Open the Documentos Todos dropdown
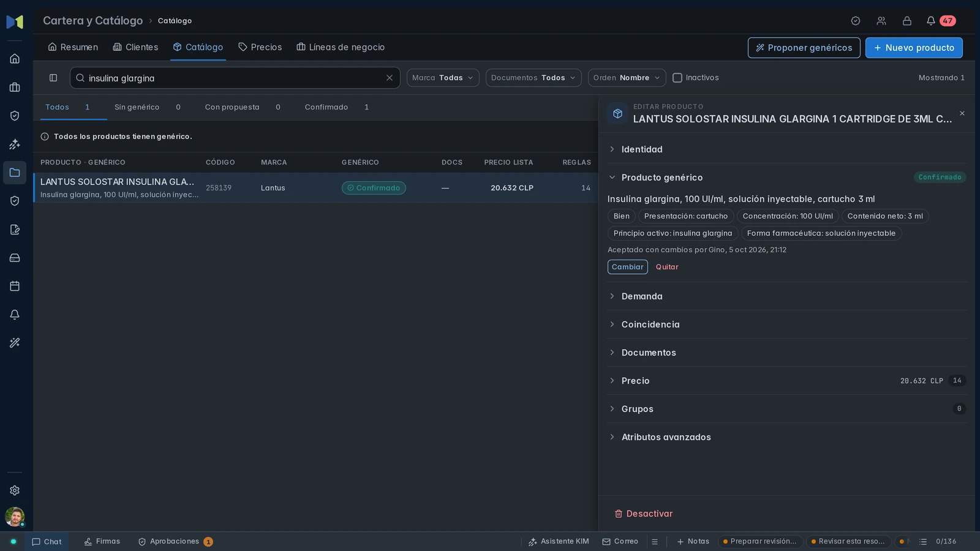The height and width of the screenshot is (551, 980). click(x=533, y=78)
